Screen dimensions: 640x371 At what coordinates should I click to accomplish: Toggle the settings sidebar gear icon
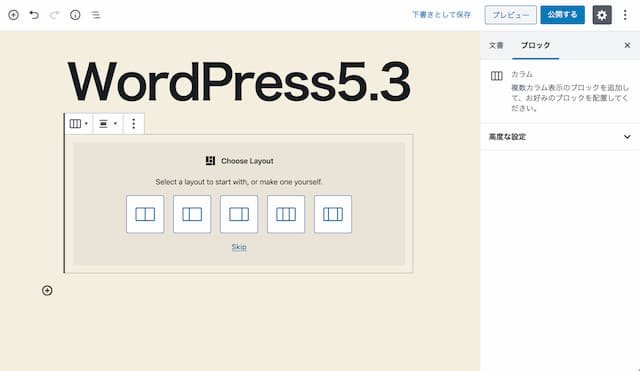click(x=602, y=15)
